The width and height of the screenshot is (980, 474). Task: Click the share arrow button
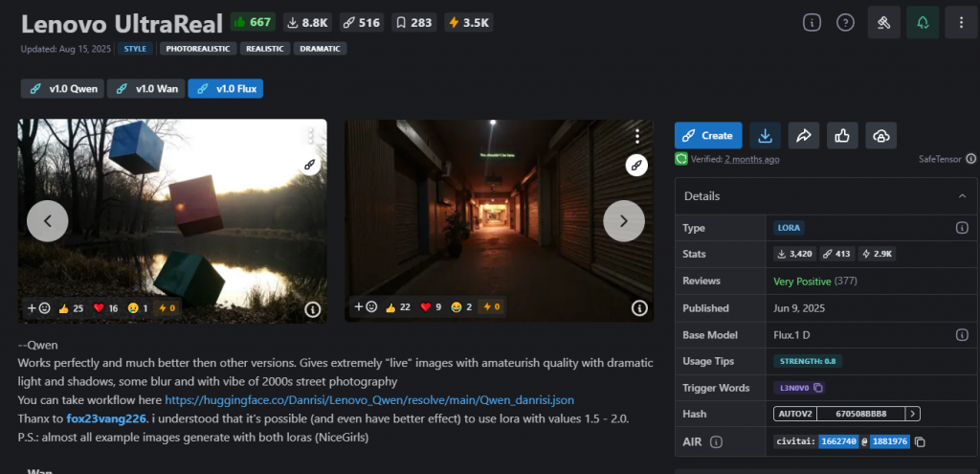(x=804, y=136)
